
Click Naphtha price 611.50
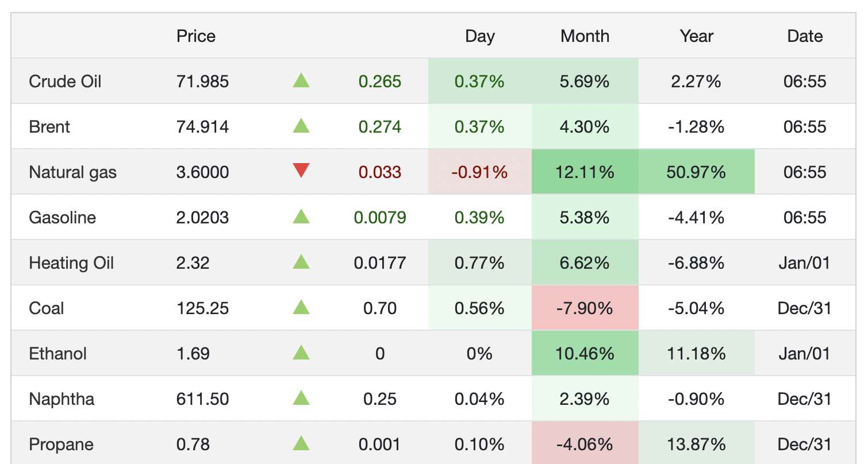pos(202,399)
